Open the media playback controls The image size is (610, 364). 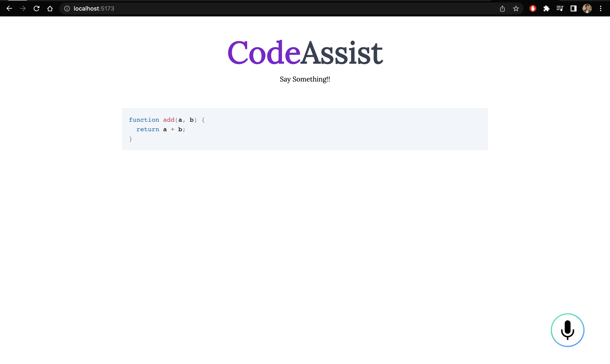(x=560, y=8)
